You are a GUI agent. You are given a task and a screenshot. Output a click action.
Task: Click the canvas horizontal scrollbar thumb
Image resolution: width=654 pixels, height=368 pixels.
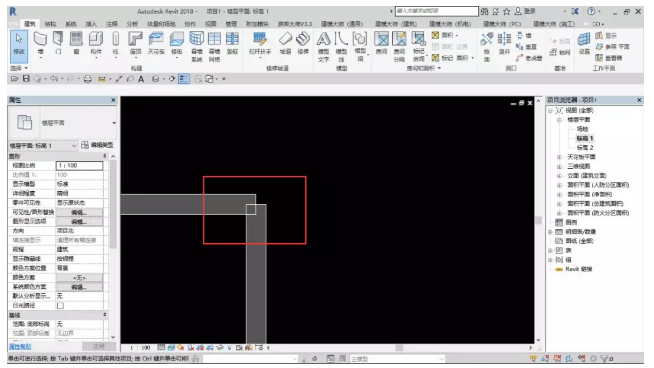[399, 348]
